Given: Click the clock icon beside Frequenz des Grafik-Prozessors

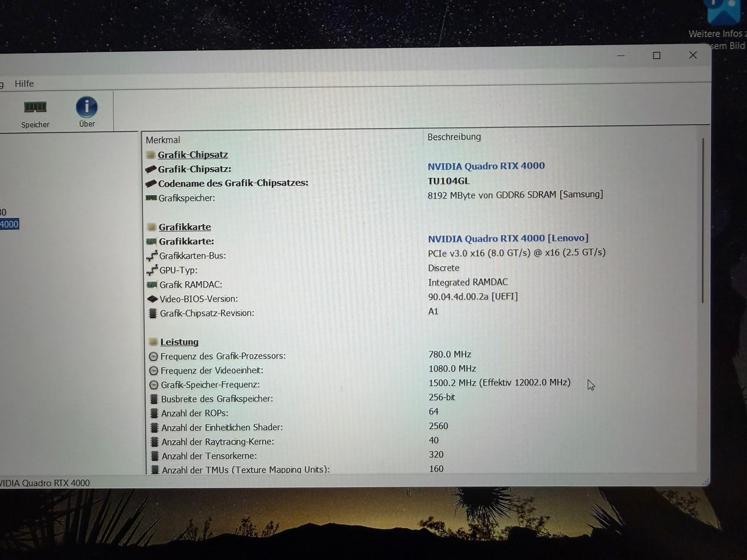Looking at the screenshot, I should [154, 356].
